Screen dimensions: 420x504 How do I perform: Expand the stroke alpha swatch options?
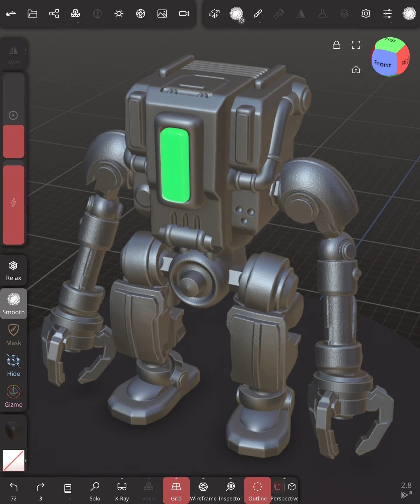[26, 461]
